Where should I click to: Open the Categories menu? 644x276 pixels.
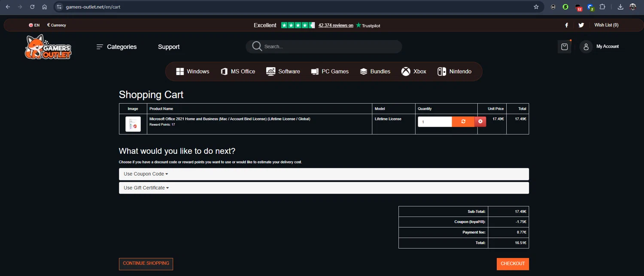116,47
